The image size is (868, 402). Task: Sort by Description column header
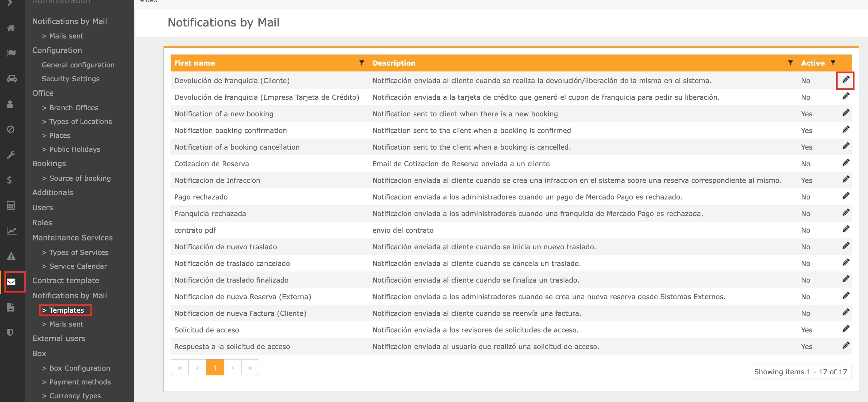394,63
